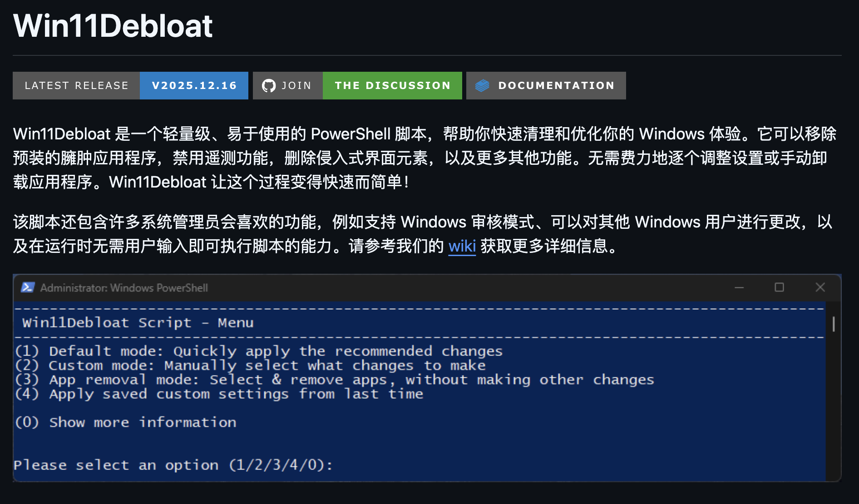This screenshot has height=504, width=859.
Task: Click the Win11Debloat page title
Action: pyautogui.click(x=113, y=26)
